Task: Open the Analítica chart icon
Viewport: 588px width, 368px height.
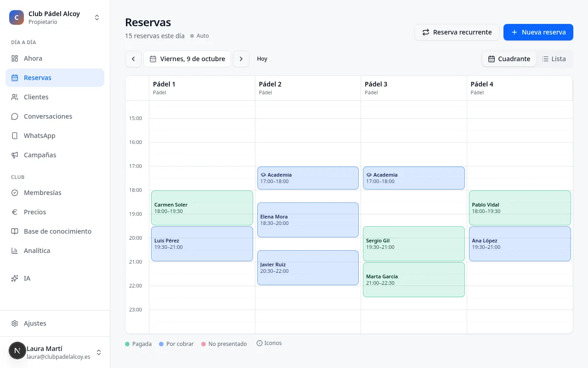Action: tap(15, 251)
